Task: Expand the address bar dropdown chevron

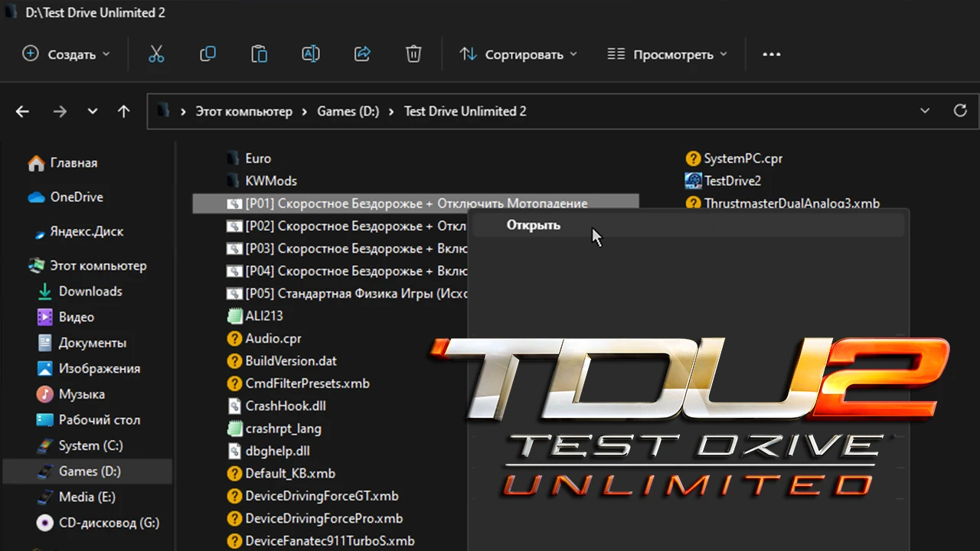Action: click(x=925, y=111)
